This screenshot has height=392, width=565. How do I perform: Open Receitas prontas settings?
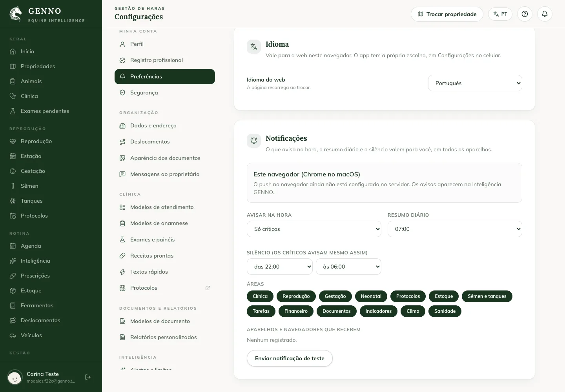(165, 256)
